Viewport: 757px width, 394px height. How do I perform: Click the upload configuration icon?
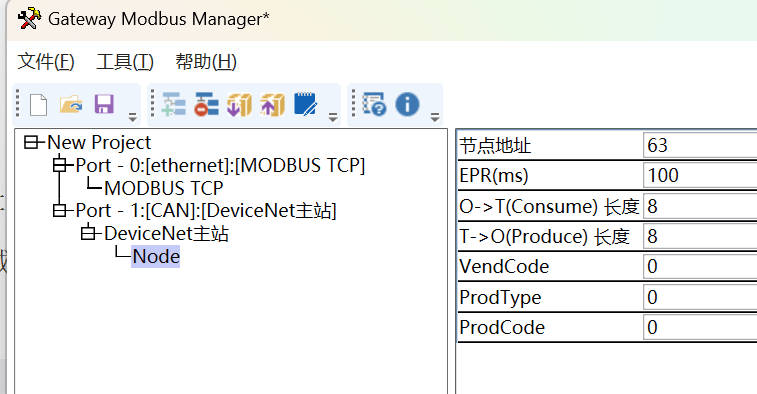tap(272, 104)
